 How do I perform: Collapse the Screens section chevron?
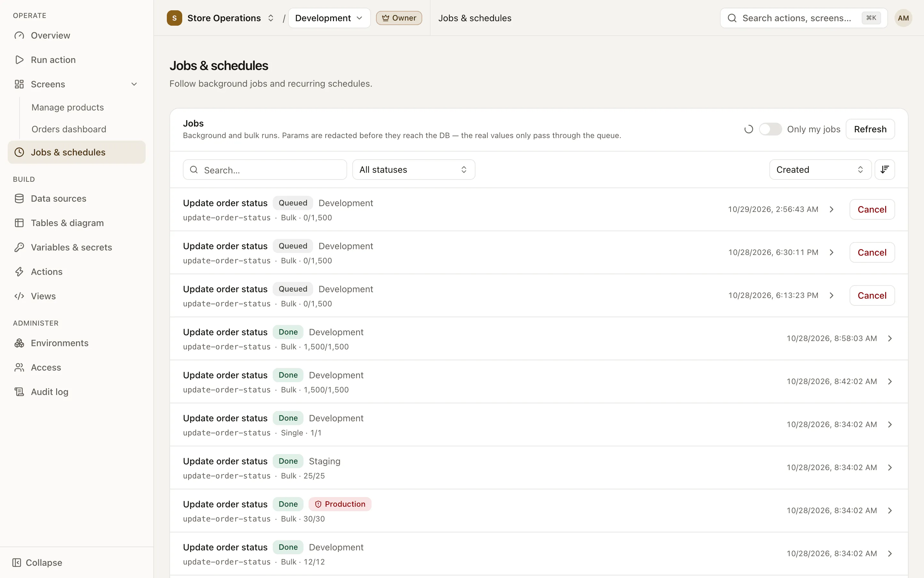click(x=134, y=84)
